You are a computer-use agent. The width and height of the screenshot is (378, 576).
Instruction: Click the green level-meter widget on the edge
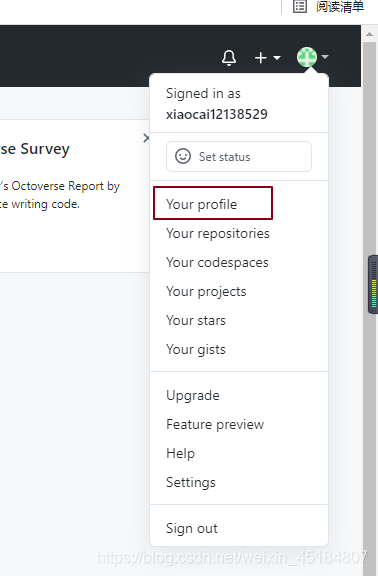(x=373, y=285)
